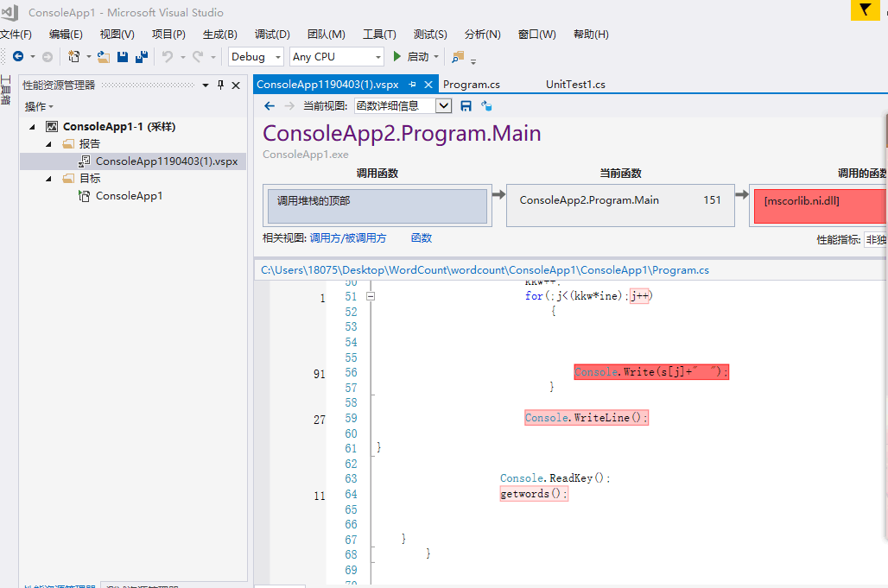Click the Find in Files toolbar icon
This screenshot has height=588, width=888.
click(458, 57)
